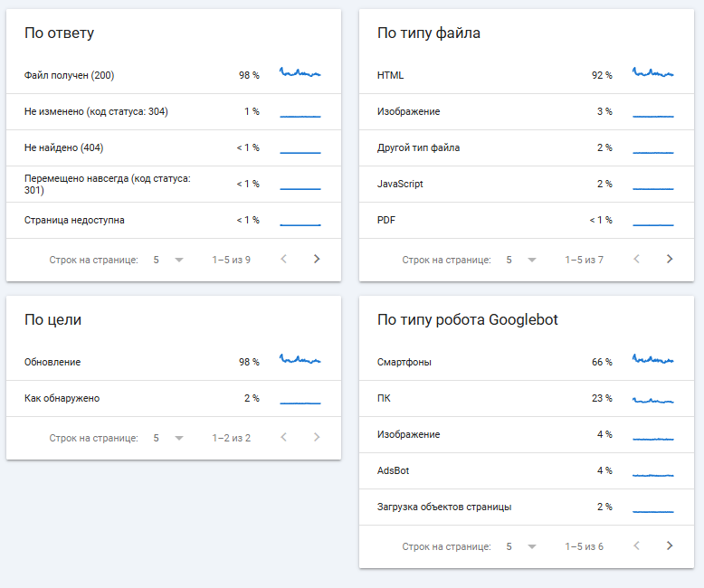Screen dimensions: 704x588
Task: Go to next page in Googlebot type card
Action: click(x=670, y=546)
